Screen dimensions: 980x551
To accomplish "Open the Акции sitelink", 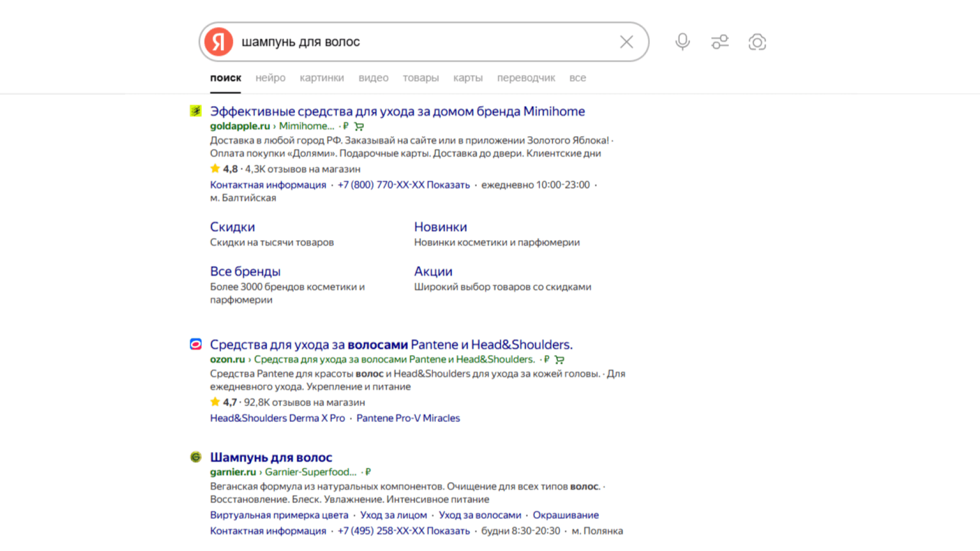I will 433,271.
